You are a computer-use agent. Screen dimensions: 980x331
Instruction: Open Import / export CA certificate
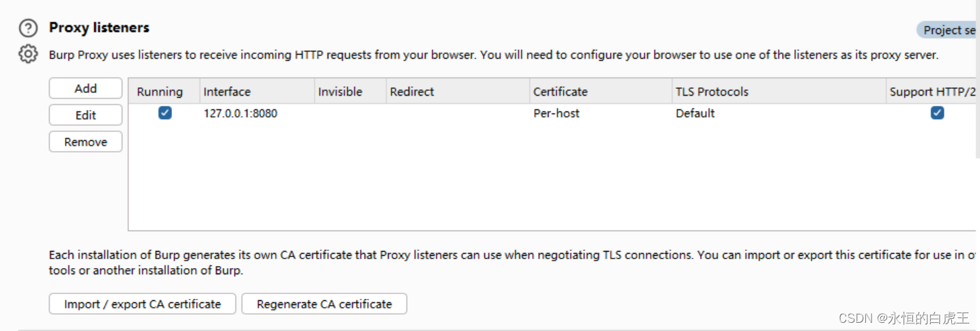click(143, 304)
